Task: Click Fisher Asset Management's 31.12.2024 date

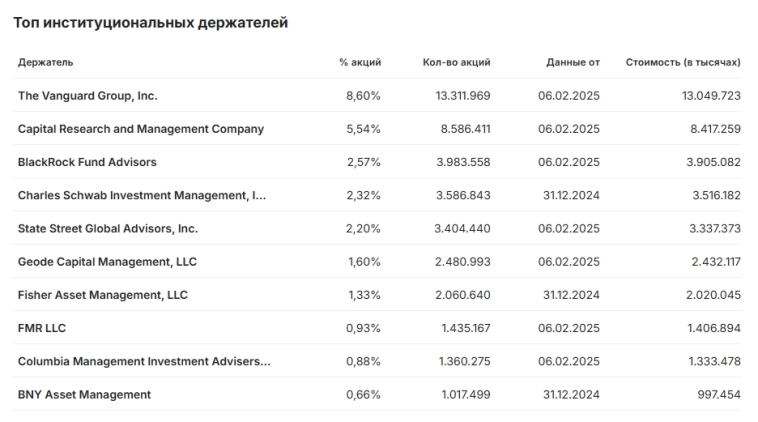Action: [x=569, y=295]
